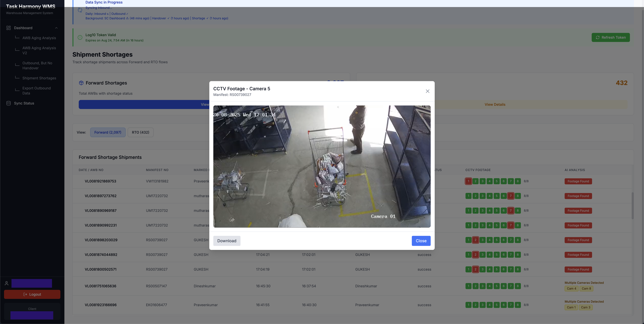Open camera 1 footage for VL0081921869753
The width and height of the screenshot is (644, 324).
click(x=468, y=181)
